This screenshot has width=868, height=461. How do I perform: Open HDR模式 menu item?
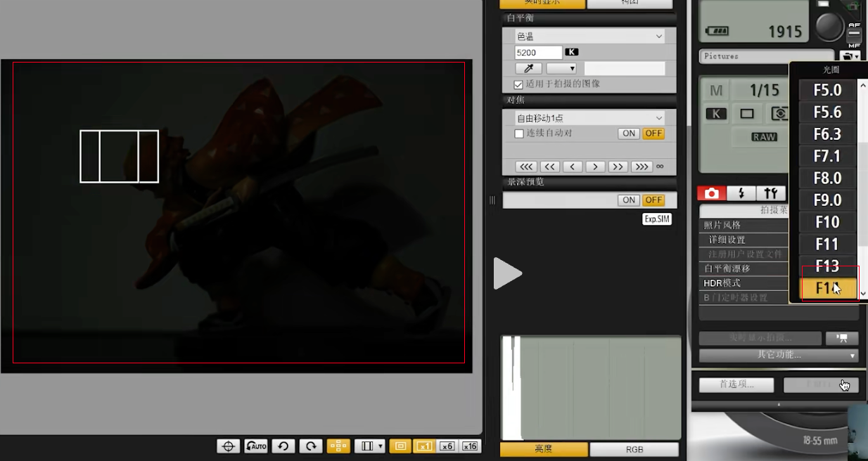click(744, 283)
